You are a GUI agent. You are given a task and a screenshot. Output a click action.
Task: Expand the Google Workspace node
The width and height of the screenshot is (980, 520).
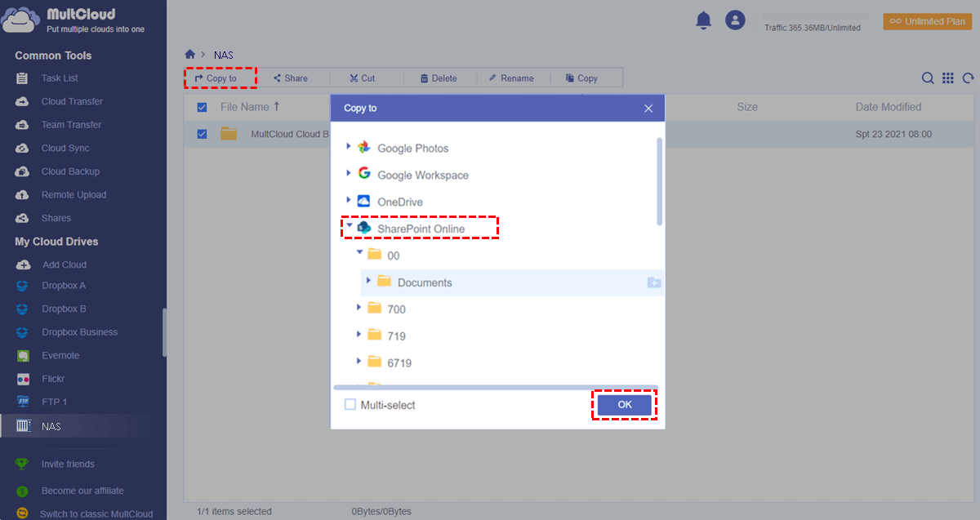(x=349, y=173)
